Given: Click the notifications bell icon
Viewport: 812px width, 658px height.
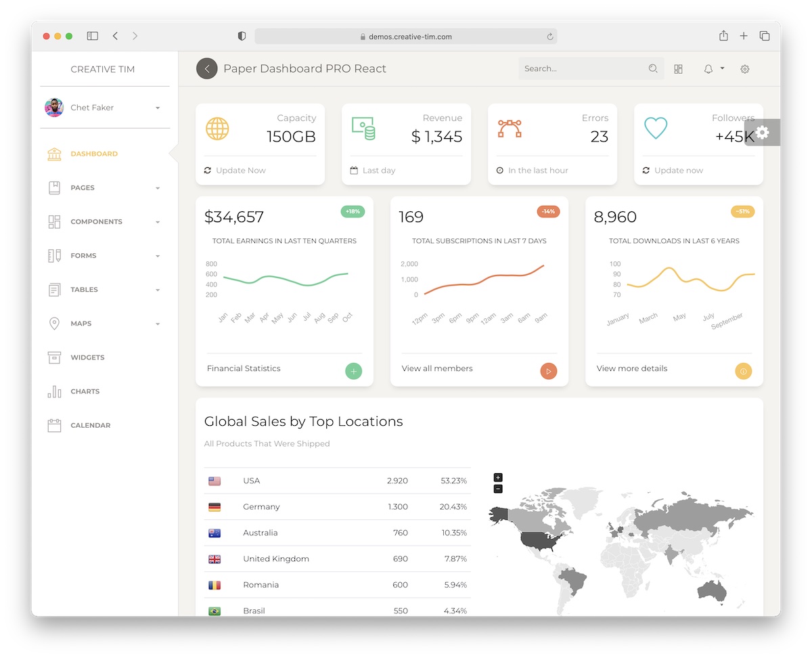Looking at the screenshot, I should tap(708, 69).
